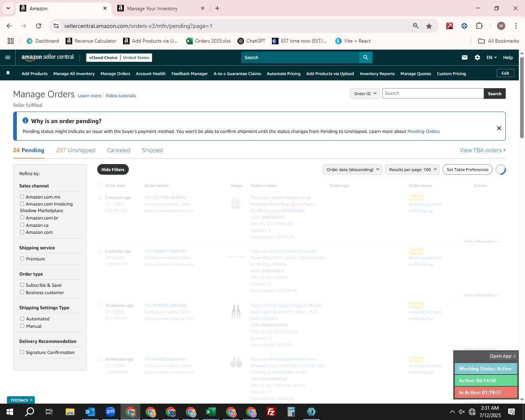Check the Signature Confirmation checkbox
The image size is (525, 420).
click(22, 352)
